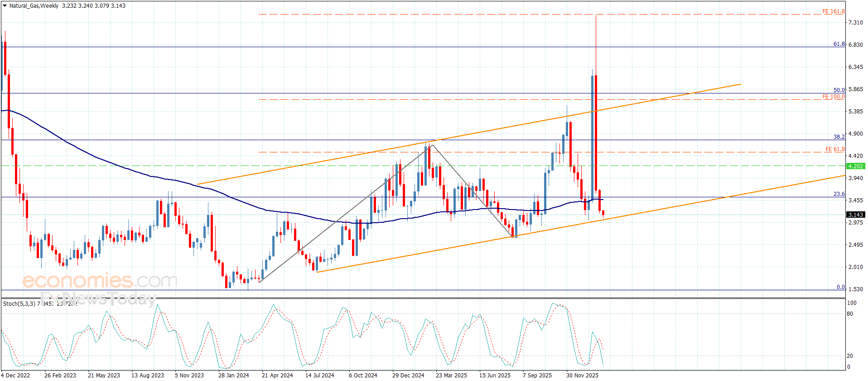Click the OHLC values 3.232 3.240 3.079 3.143
The width and height of the screenshot is (868, 381).
point(94,6)
